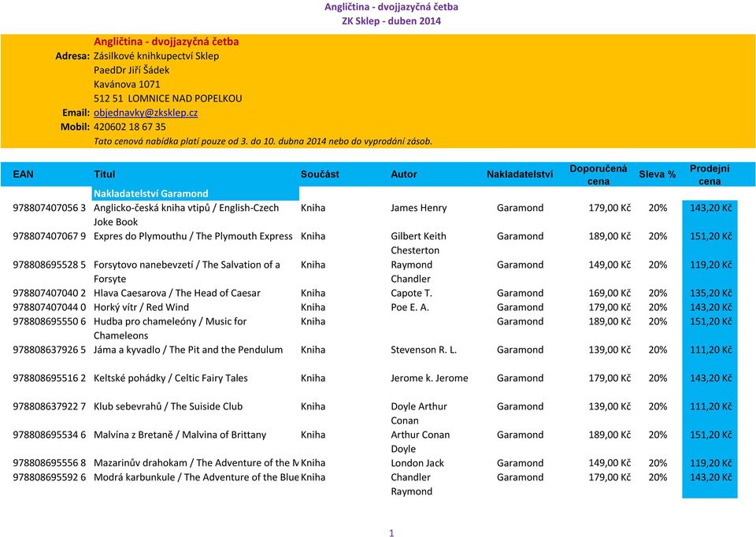Select author Chandler Raymond
The image size is (756, 537).
pos(411,484)
